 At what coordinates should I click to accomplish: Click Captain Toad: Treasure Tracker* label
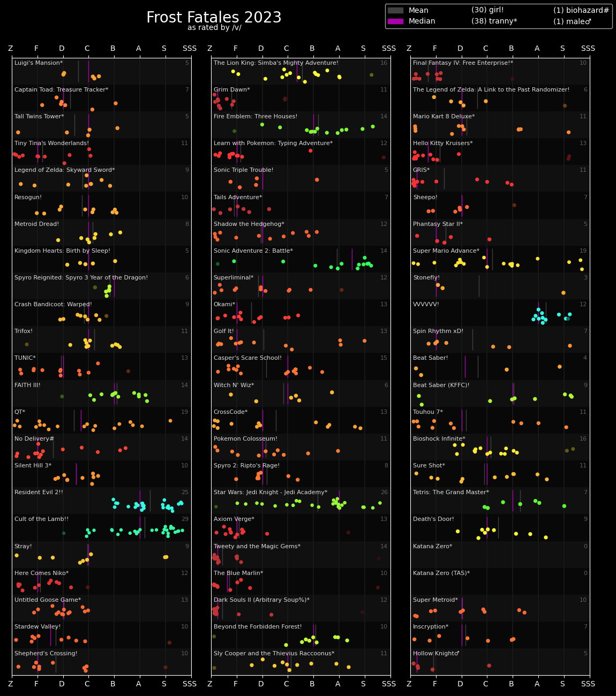[x=61, y=90]
